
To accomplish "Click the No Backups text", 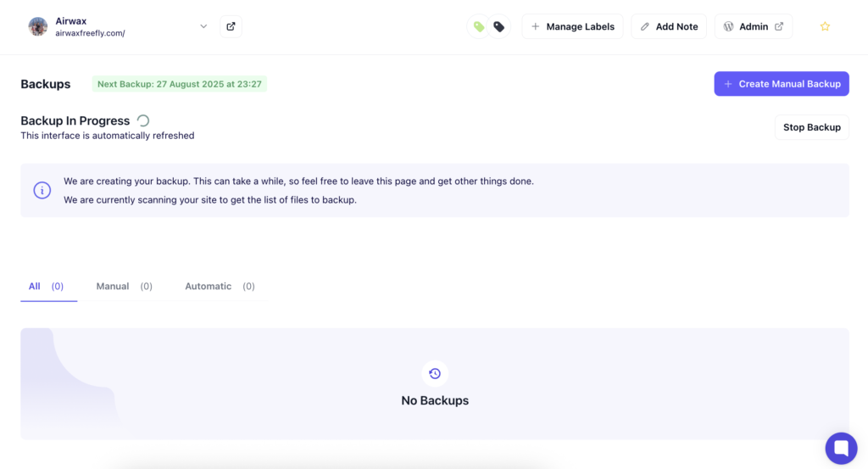I will pyautogui.click(x=435, y=400).
